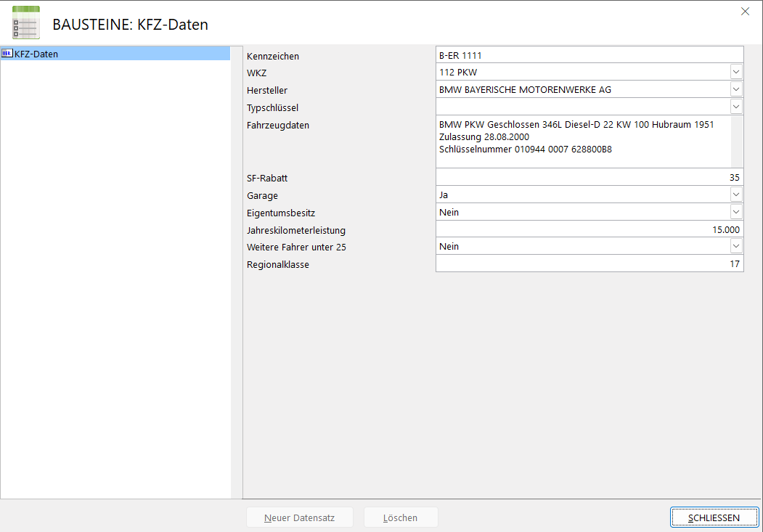This screenshot has width=763, height=532.
Task: Expand the Garage dropdown showing Ja
Action: [x=736, y=195]
